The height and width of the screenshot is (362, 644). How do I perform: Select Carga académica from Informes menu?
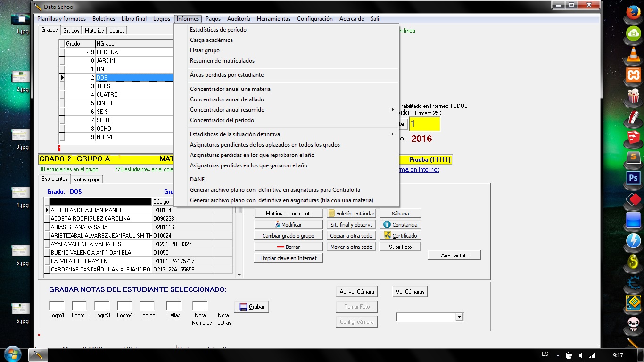coord(211,40)
